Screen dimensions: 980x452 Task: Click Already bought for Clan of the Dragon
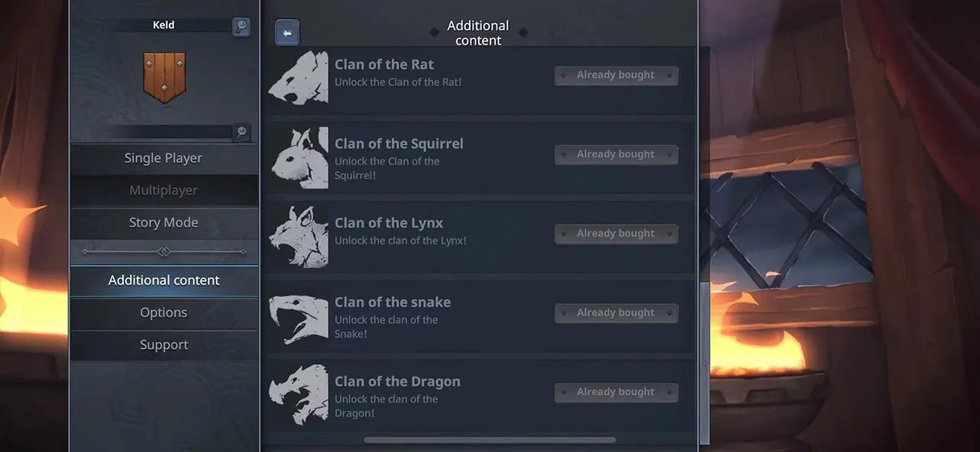tap(616, 392)
